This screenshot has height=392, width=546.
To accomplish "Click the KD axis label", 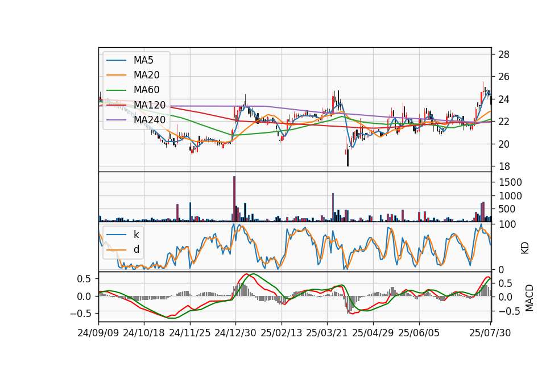I will 525,248.
